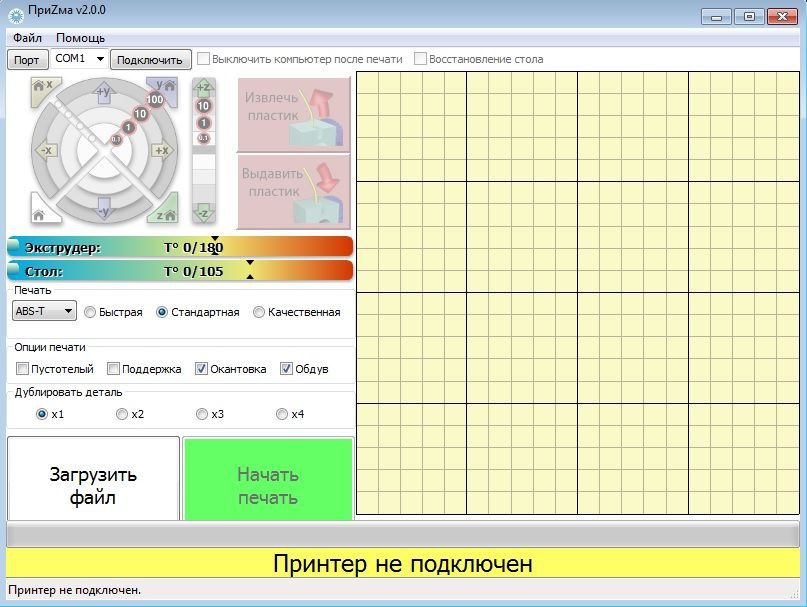Choose x3 part duplication option
The image size is (807, 607).
(x=202, y=414)
